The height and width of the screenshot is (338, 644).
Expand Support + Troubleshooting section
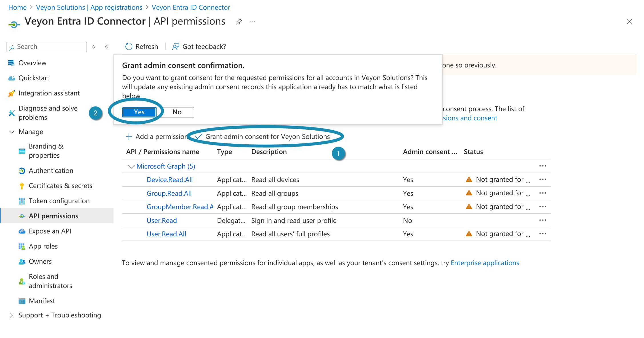(x=12, y=315)
